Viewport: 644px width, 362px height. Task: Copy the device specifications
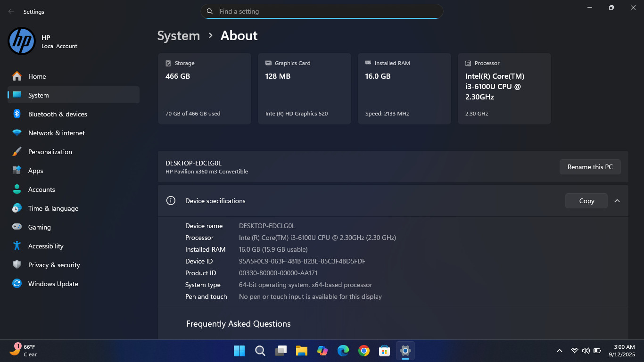click(586, 201)
